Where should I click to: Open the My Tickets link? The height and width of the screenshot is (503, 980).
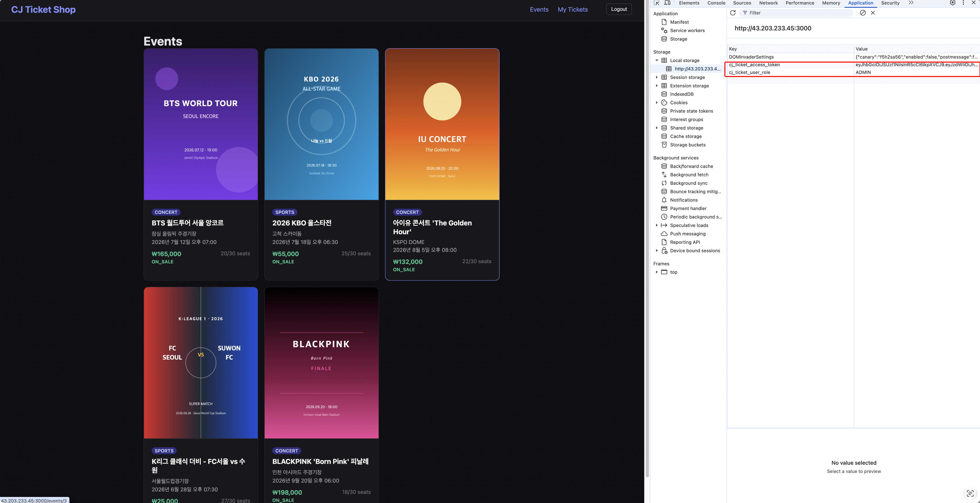tap(573, 10)
